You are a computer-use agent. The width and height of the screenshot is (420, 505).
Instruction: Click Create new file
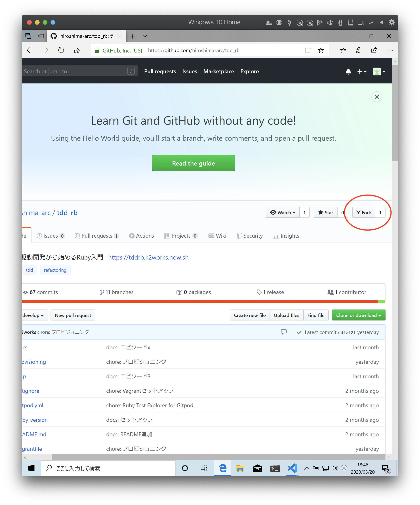tap(250, 315)
